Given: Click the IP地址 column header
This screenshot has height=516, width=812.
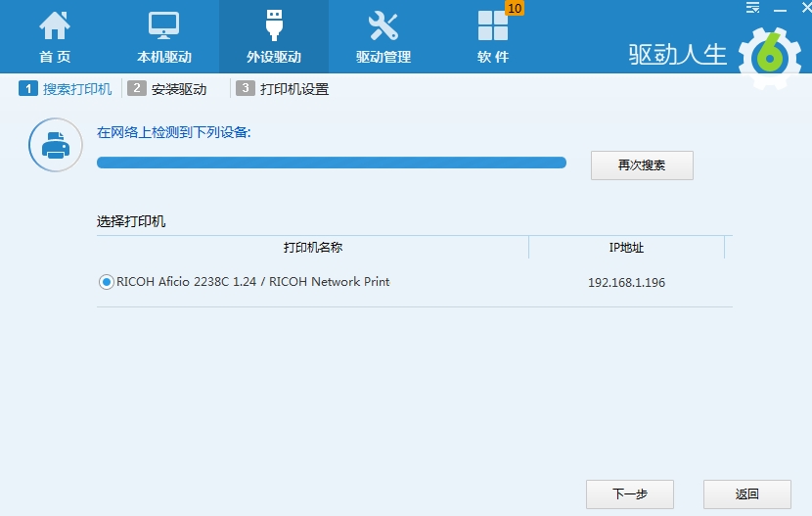Looking at the screenshot, I should (x=626, y=247).
